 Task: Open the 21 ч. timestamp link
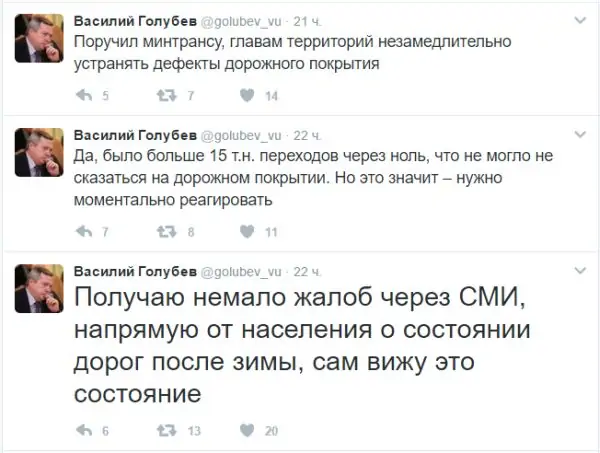pyautogui.click(x=311, y=20)
